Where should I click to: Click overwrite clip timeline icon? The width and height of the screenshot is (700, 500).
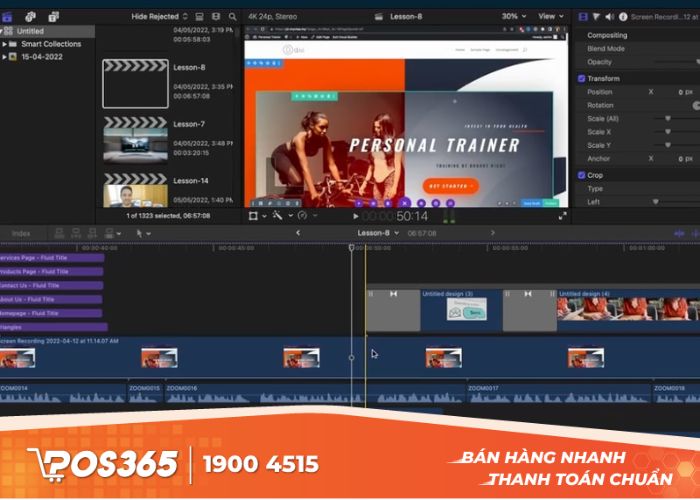click(x=109, y=233)
